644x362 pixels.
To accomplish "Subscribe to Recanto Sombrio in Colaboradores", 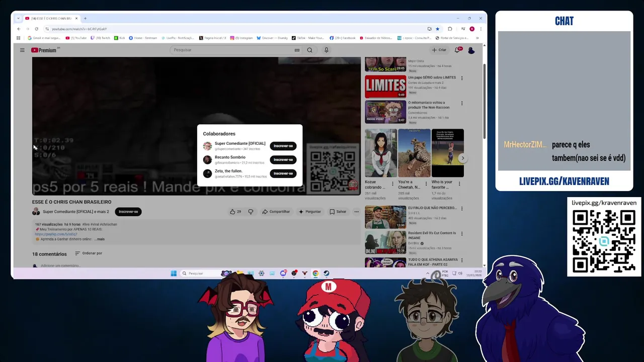I will pyautogui.click(x=283, y=159).
